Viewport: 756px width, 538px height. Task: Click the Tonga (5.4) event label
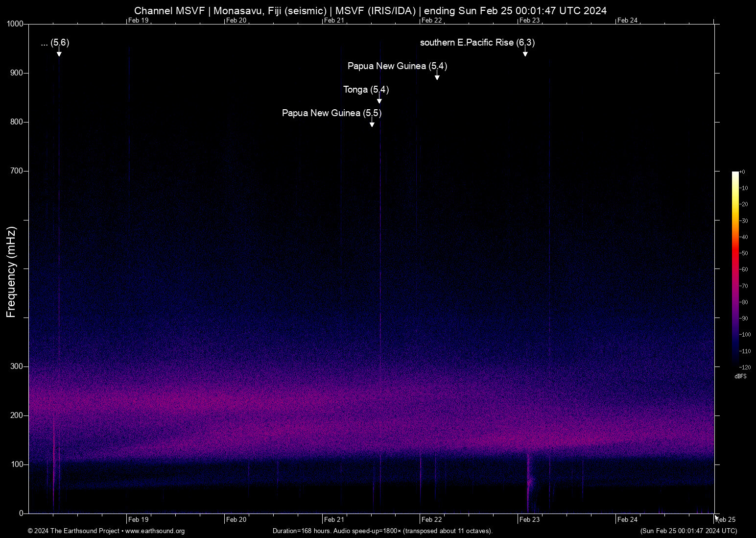pyautogui.click(x=366, y=90)
